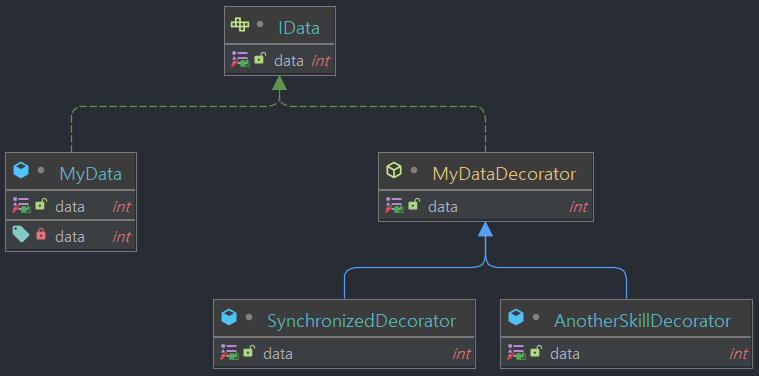Select 'data' property text in SynchronizedDecorator

[278, 354]
